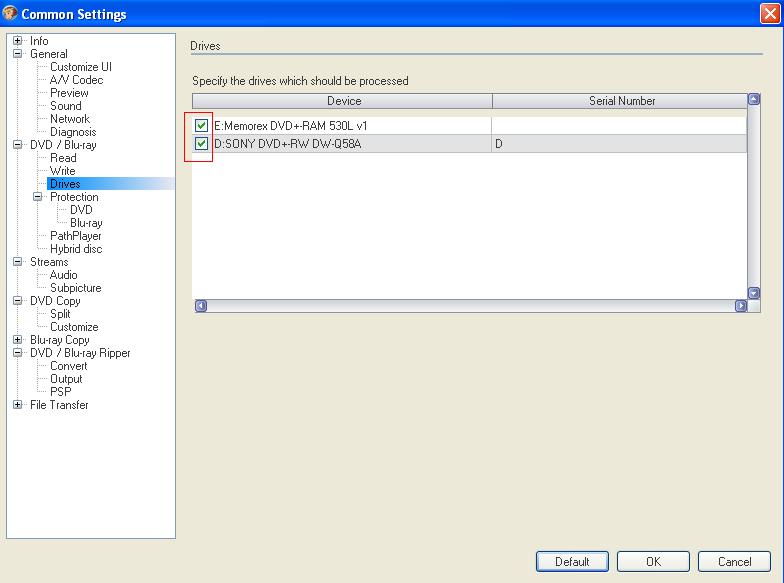Open the Preview settings page
Viewport: 784px width, 583px height.
[69, 92]
